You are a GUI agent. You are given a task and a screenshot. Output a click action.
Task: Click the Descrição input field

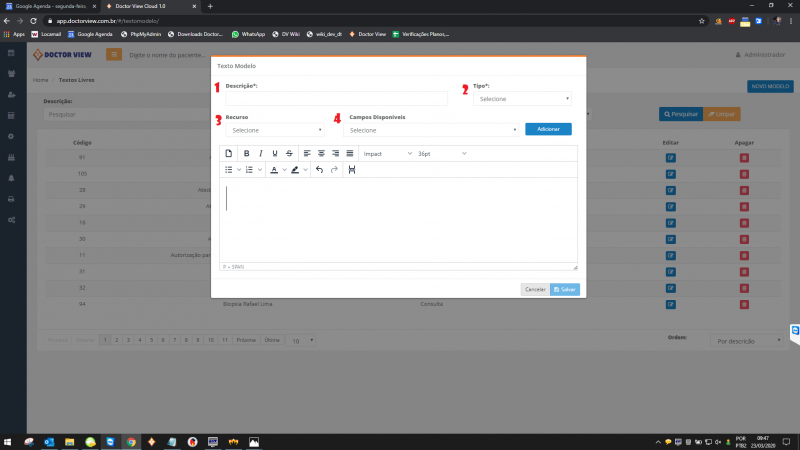click(x=336, y=99)
